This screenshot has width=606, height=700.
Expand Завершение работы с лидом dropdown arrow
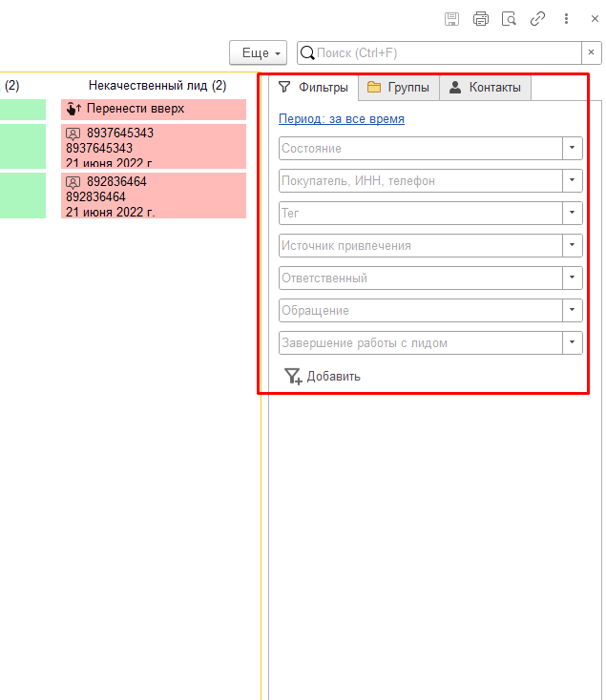click(x=572, y=343)
